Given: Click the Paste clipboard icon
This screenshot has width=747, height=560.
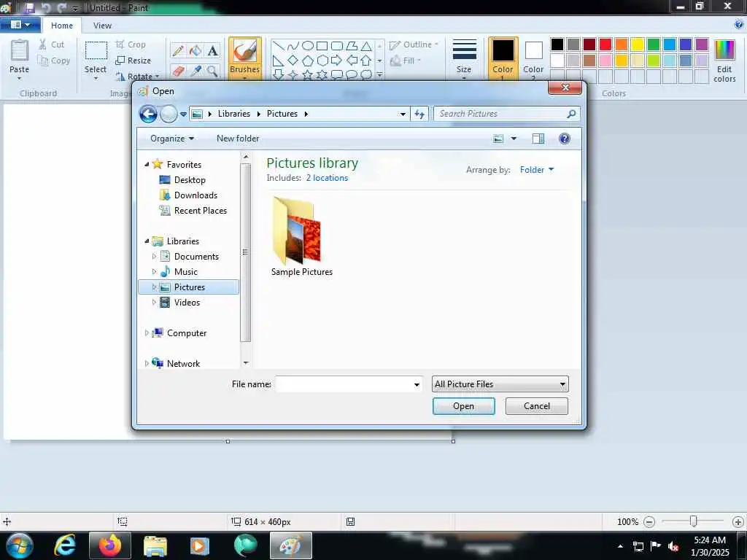Looking at the screenshot, I should click(x=20, y=51).
